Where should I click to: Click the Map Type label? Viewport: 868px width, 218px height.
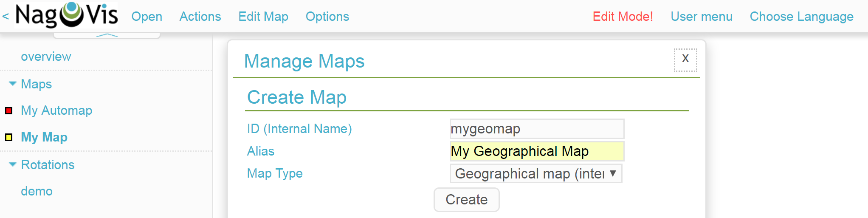tap(275, 173)
